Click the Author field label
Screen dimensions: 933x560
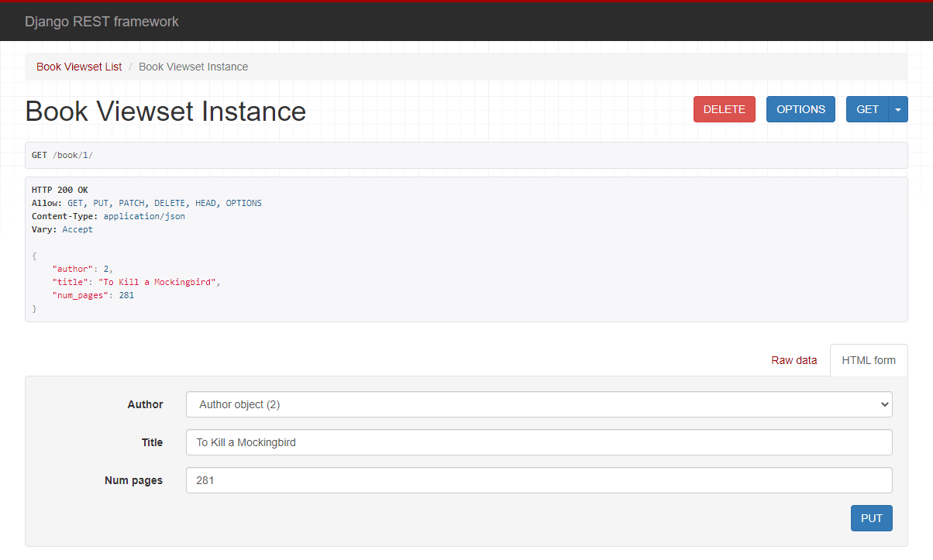pyautogui.click(x=145, y=404)
